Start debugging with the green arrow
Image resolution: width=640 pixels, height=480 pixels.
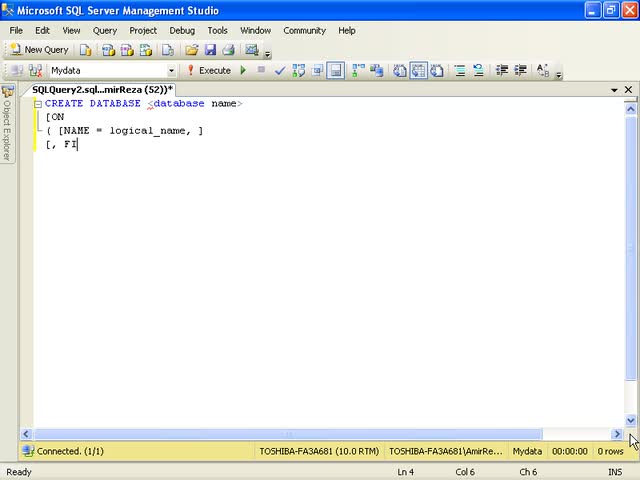coord(243,71)
